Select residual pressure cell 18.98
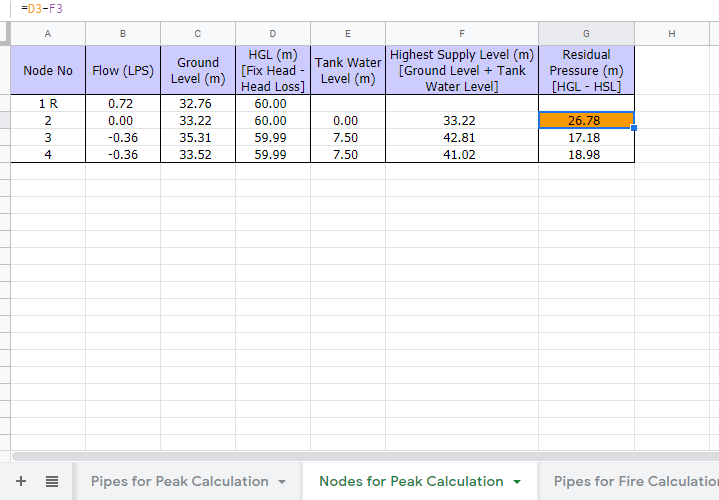 click(586, 155)
